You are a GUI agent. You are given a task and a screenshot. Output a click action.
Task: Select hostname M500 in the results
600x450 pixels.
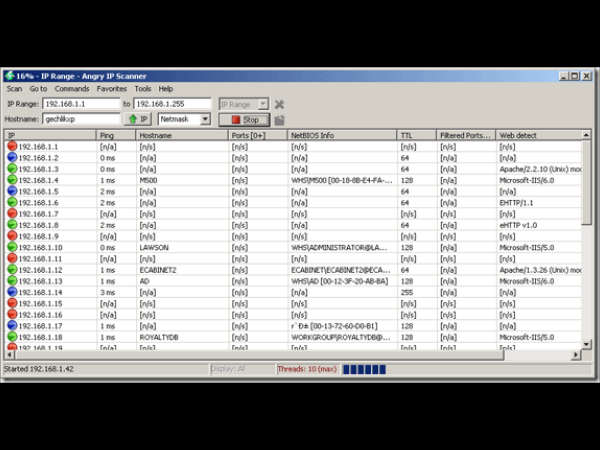(148, 180)
